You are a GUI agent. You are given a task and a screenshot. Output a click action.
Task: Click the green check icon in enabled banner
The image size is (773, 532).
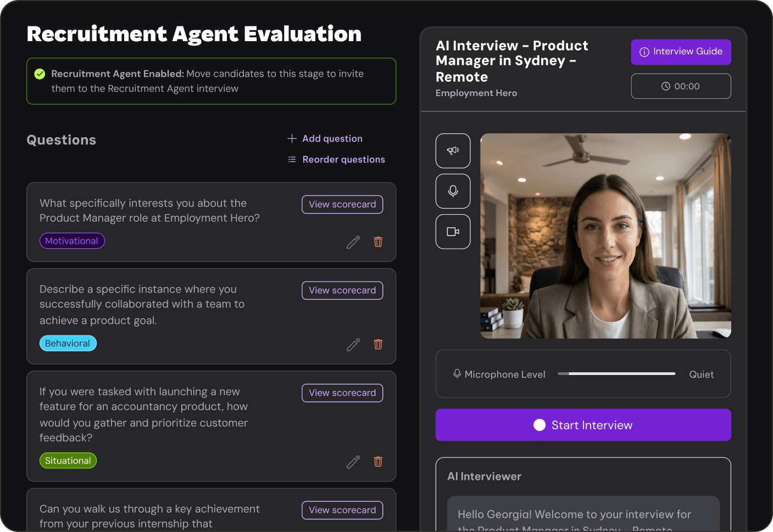40,74
